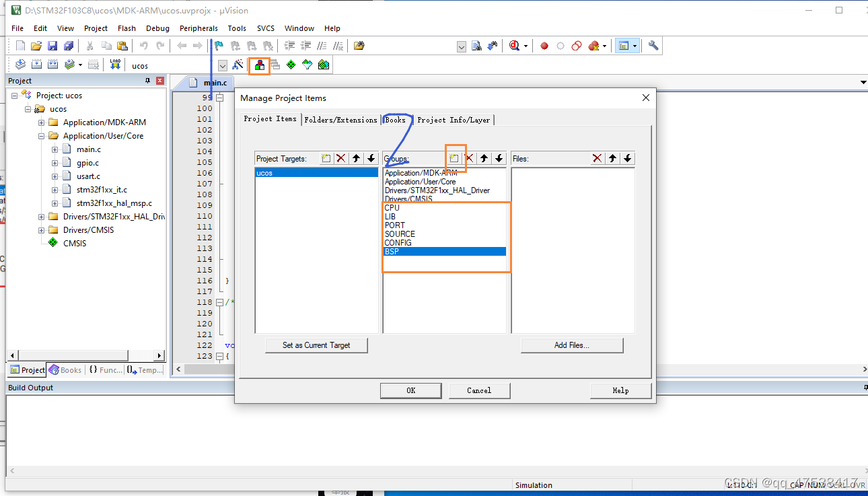Click the Kill All Breakpoints icon

coord(593,46)
